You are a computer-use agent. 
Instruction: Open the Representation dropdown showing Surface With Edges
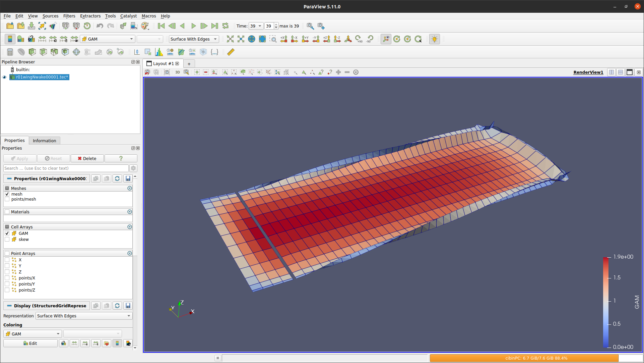pos(83,316)
